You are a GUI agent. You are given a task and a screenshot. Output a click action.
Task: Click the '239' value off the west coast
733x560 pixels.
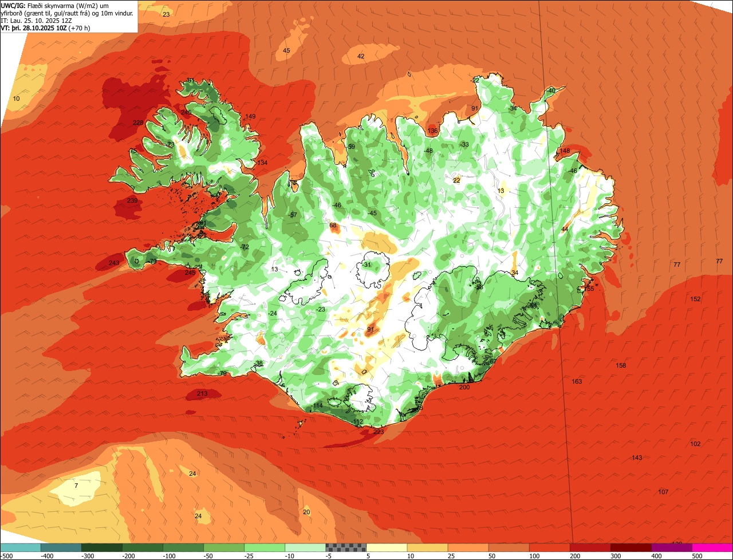pyautogui.click(x=132, y=200)
